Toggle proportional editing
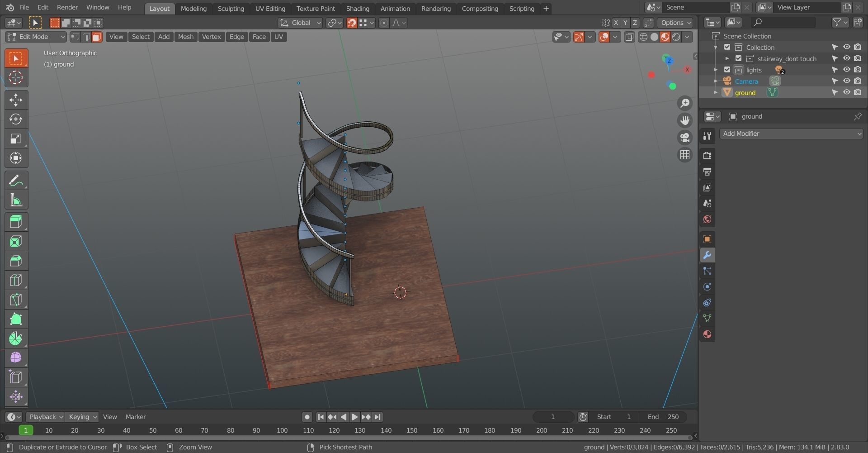The height and width of the screenshot is (453, 868). [384, 23]
